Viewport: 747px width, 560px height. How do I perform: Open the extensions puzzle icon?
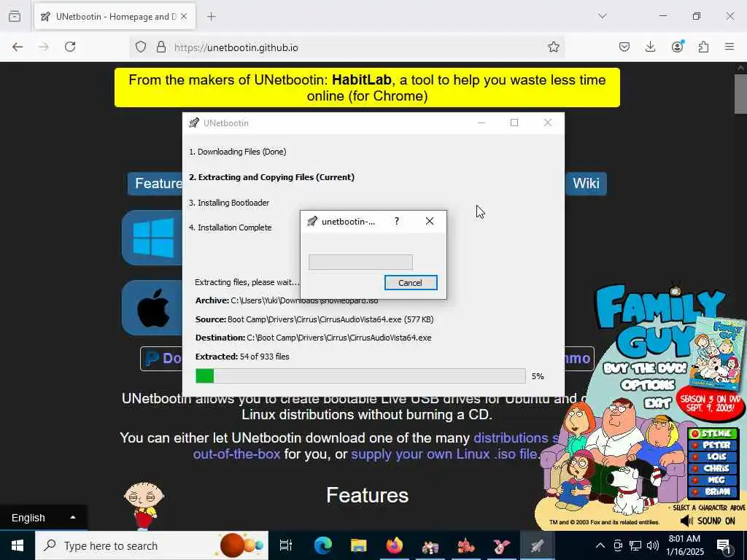[703, 47]
